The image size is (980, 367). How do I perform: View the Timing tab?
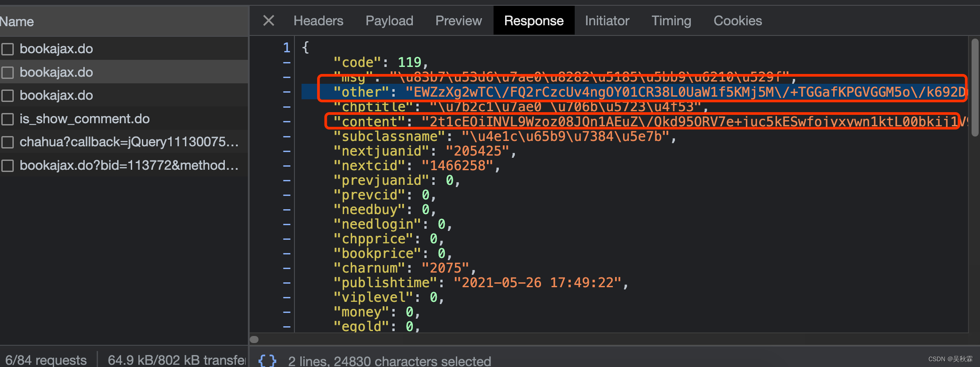(x=671, y=20)
